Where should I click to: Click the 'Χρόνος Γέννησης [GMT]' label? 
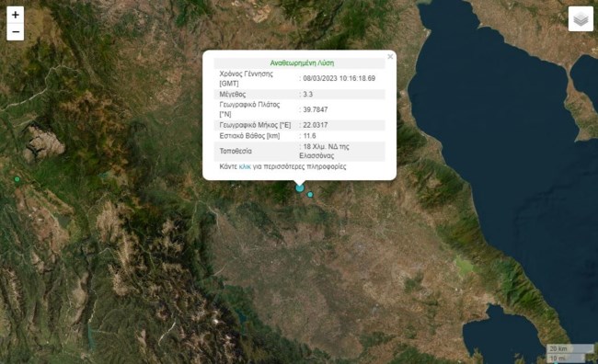[246, 78]
